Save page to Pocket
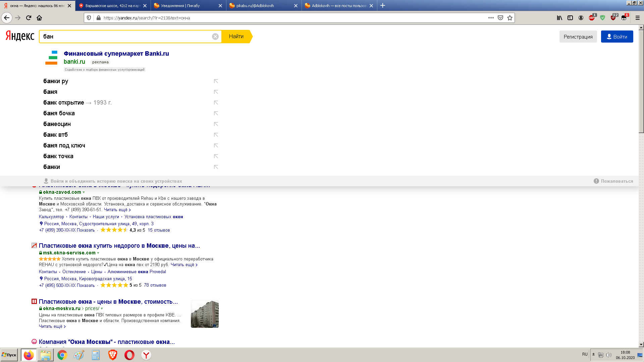The image size is (644, 362). pos(500,18)
